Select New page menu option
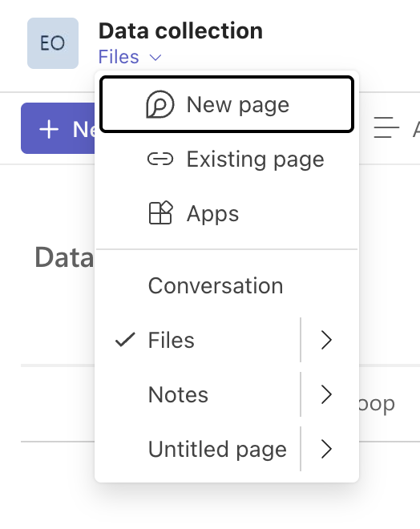The width and height of the screenshot is (420, 529). pyautogui.click(x=227, y=104)
